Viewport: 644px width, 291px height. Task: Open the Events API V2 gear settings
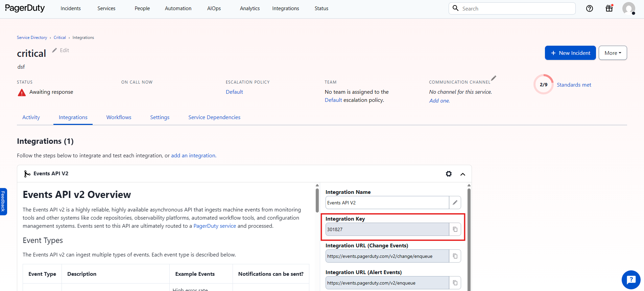point(449,174)
